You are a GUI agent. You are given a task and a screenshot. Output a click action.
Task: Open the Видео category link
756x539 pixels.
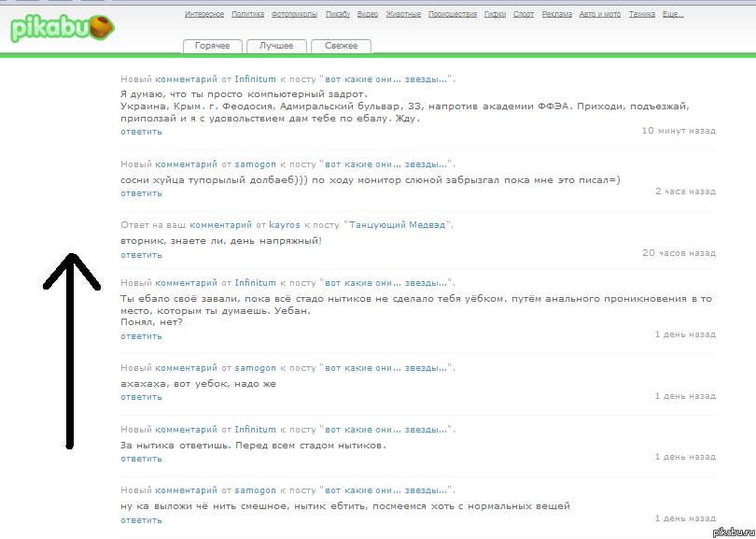(368, 15)
